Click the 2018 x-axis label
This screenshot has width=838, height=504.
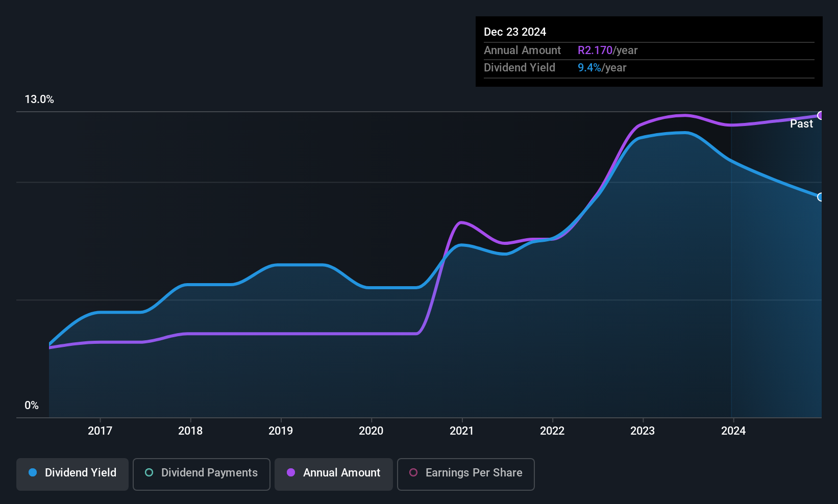click(190, 431)
